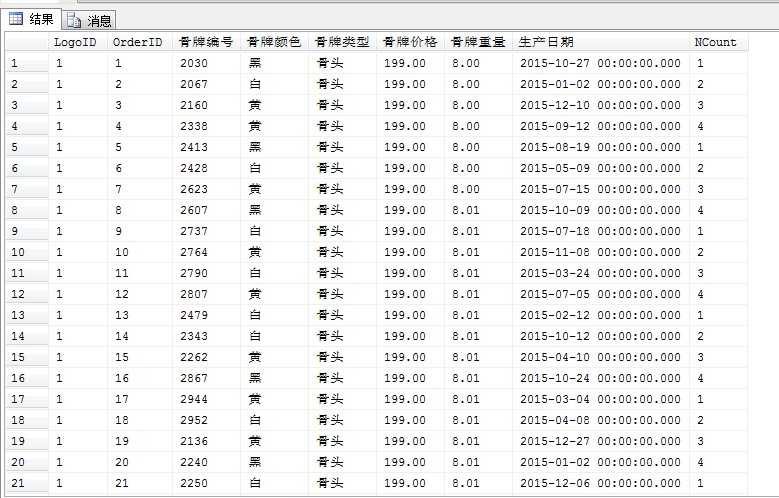Open the 消息 messages tab
The image size is (779, 498).
pos(89,20)
